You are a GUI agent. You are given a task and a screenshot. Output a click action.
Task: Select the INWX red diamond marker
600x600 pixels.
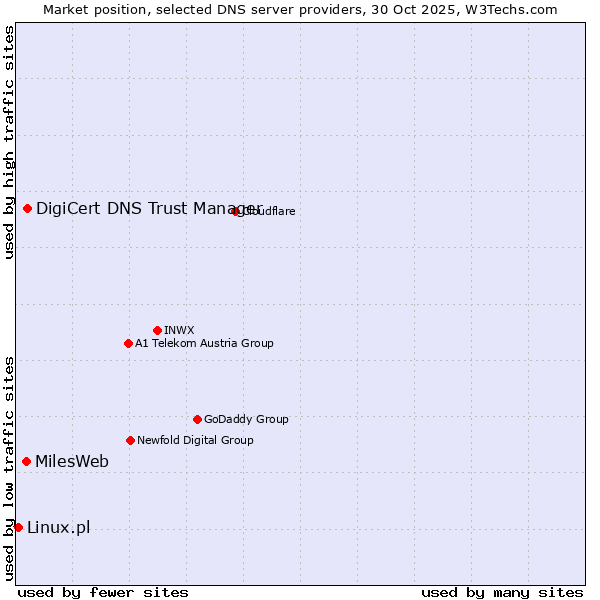point(158,330)
